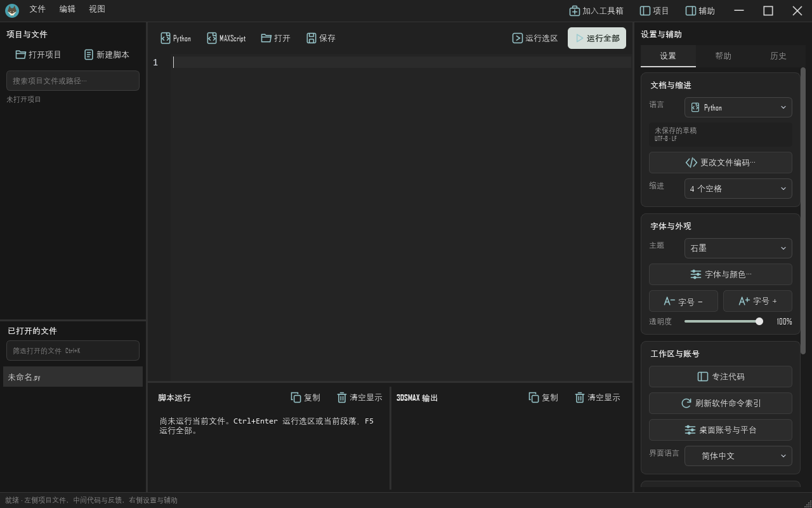Open the 文件 menu

point(37,9)
